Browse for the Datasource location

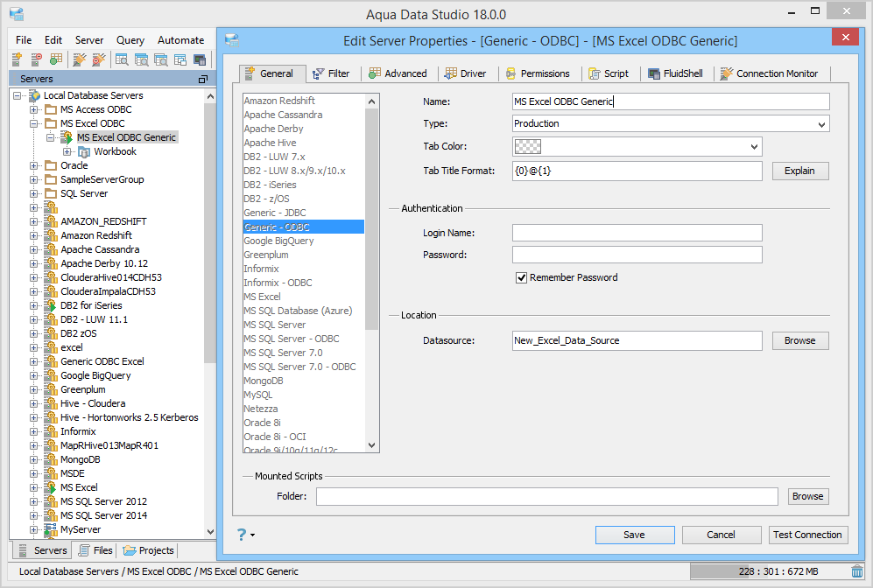tap(800, 341)
